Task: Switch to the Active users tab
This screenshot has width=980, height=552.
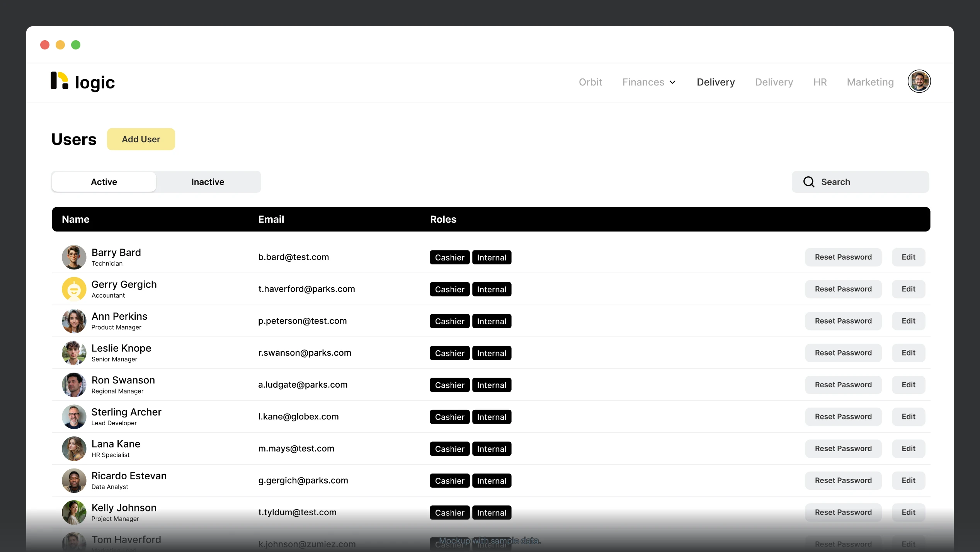Action: [104, 182]
